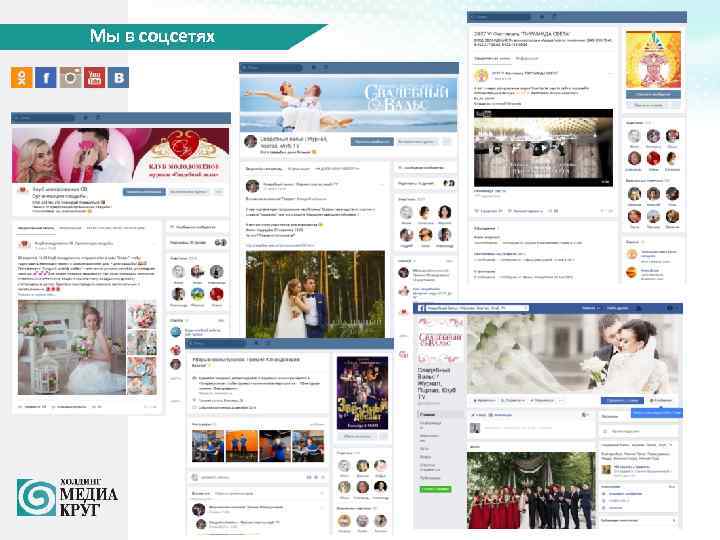Viewport: 720px width, 540px height.
Task: Open the Пирамида света orange group avatar image
Action: pyautogui.click(x=653, y=60)
